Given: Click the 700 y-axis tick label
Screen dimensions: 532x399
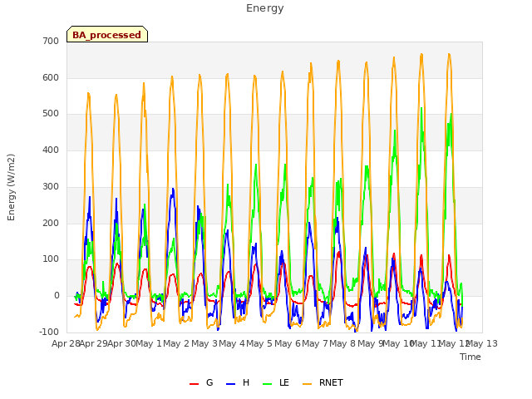Looking at the screenshot, I should pyautogui.click(x=51, y=42).
